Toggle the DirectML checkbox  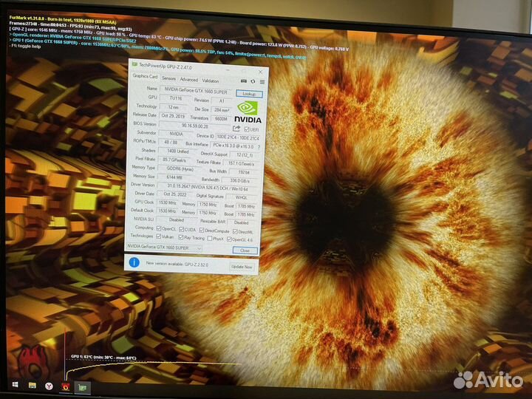point(235,231)
